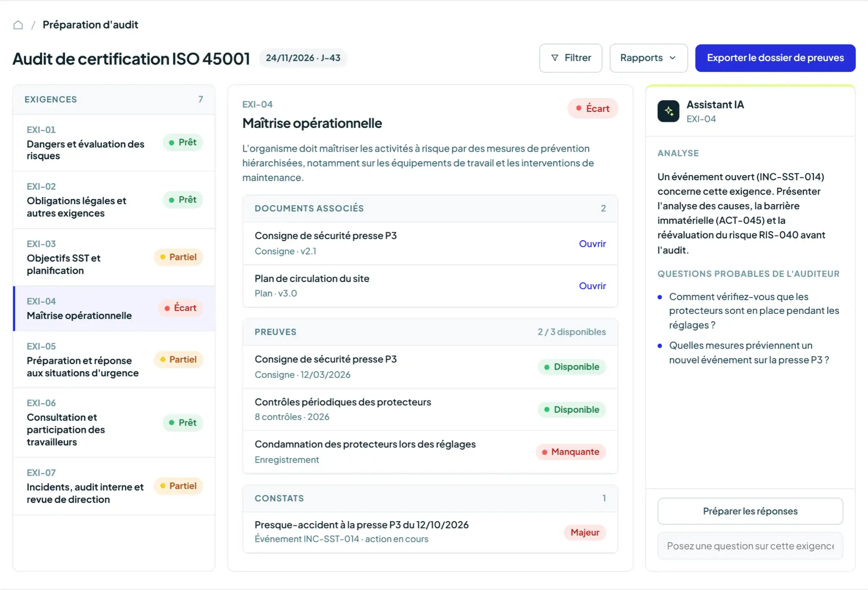
Task: Open the Plan de circulation du site document
Action: pyautogui.click(x=592, y=286)
